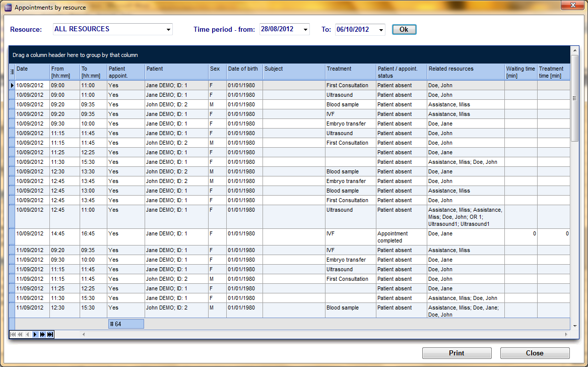This screenshot has height=367, width=588.
Task: Click the # 64 record count summary
Action: click(126, 324)
